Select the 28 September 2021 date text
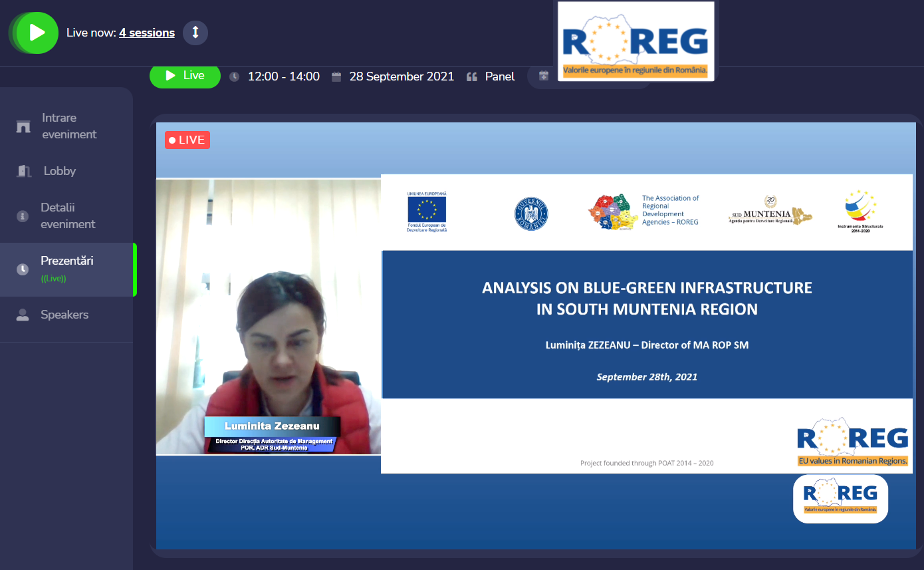The height and width of the screenshot is (570, 924). coord(402,76)
